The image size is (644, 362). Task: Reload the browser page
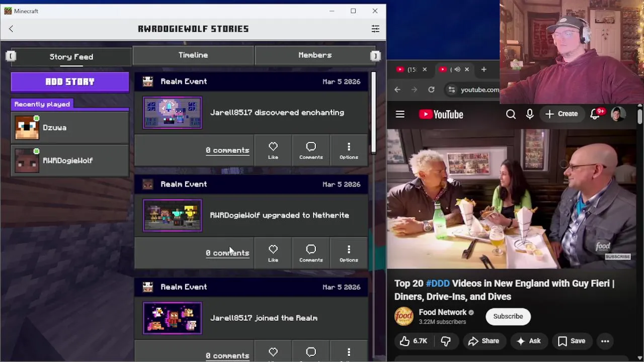click(431, 89)
